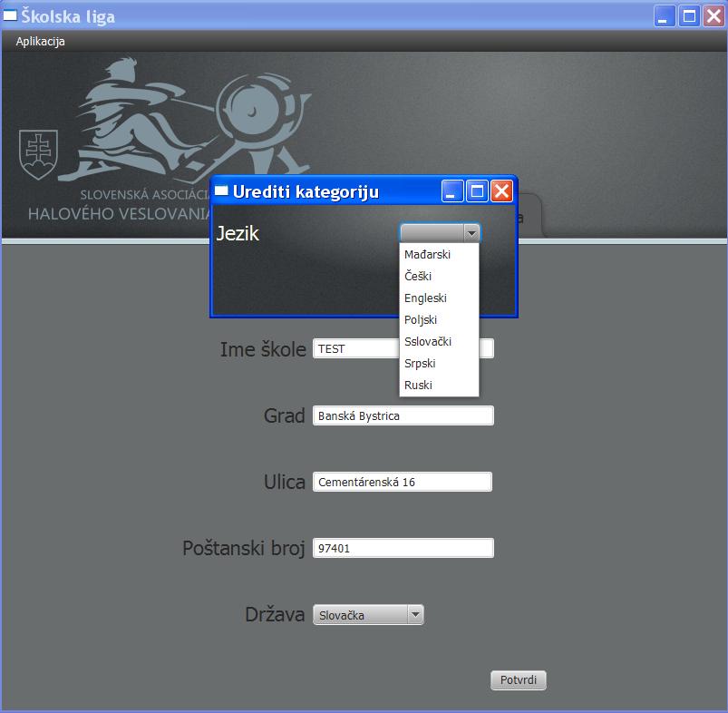Viewport: 728px width, 713px height.
Task: Open the Aplikacija menu
Action: (x=41, y=42)
